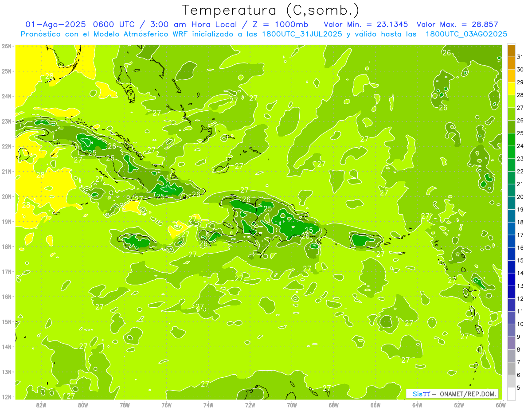Click the "26N" latitude axis label
The width and height of the screenshot is (532, 411).
coord(7,46)
